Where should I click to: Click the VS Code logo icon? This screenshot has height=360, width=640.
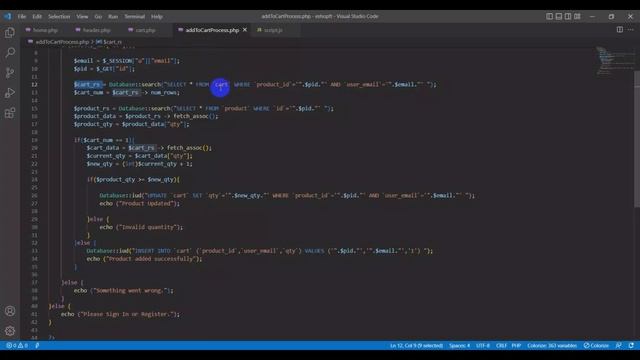pyautogui.click(x=8, y=16)
